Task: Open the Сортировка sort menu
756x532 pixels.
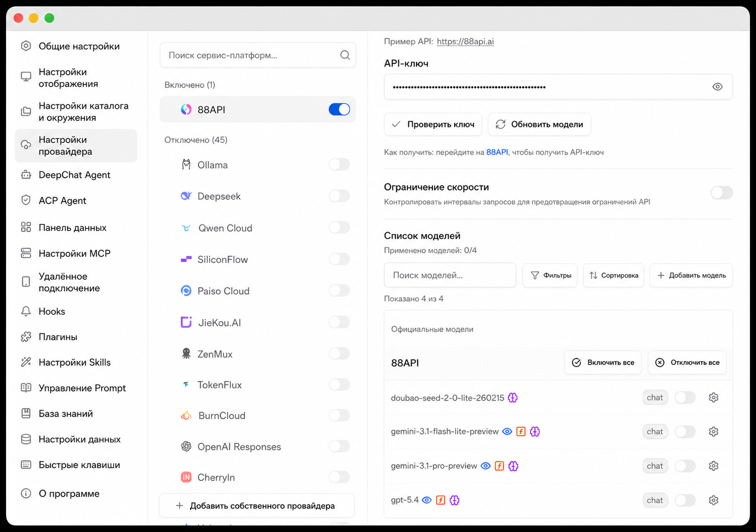Action: (x=613, y=275)
